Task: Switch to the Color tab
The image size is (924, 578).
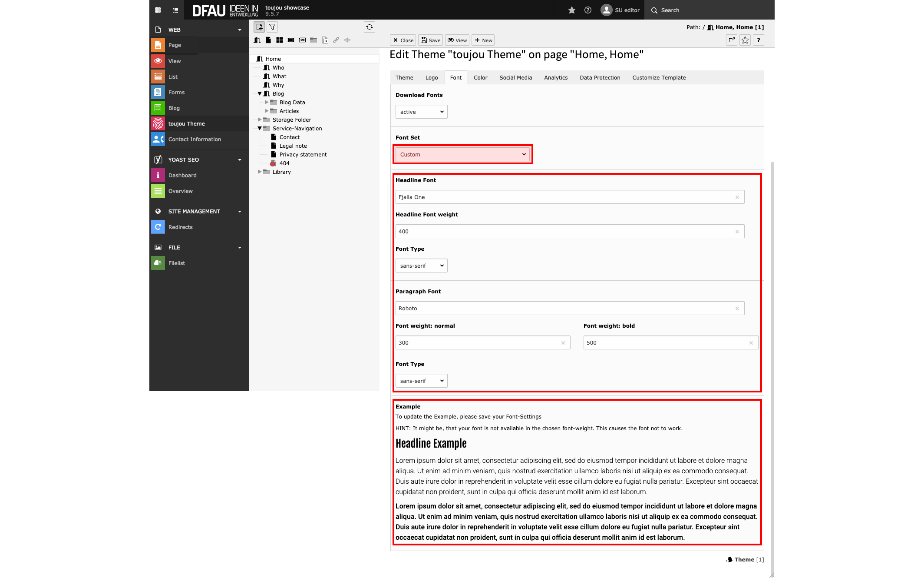Action: [480, 77]
